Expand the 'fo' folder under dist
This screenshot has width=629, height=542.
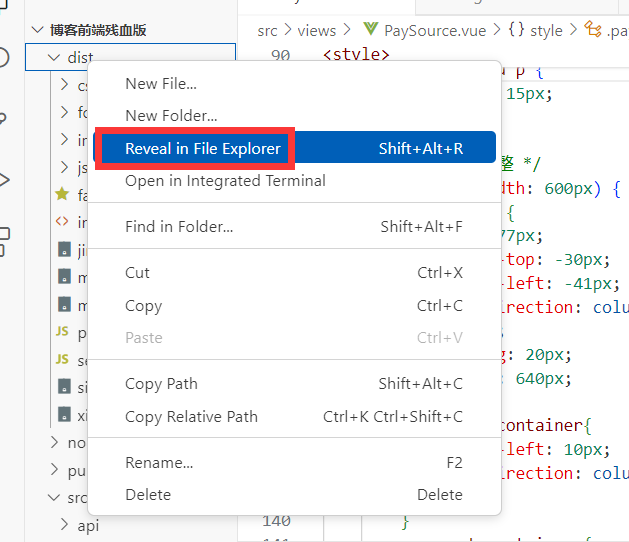tap(64, 112)
